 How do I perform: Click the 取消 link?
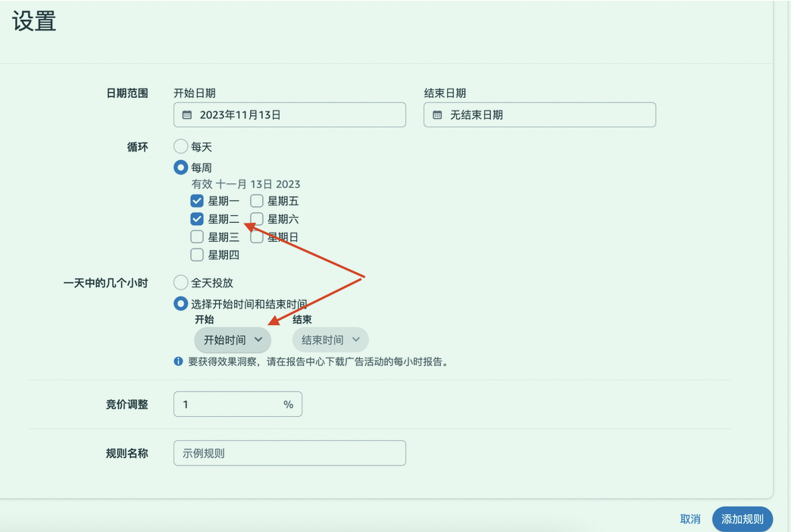click(690, 519)
